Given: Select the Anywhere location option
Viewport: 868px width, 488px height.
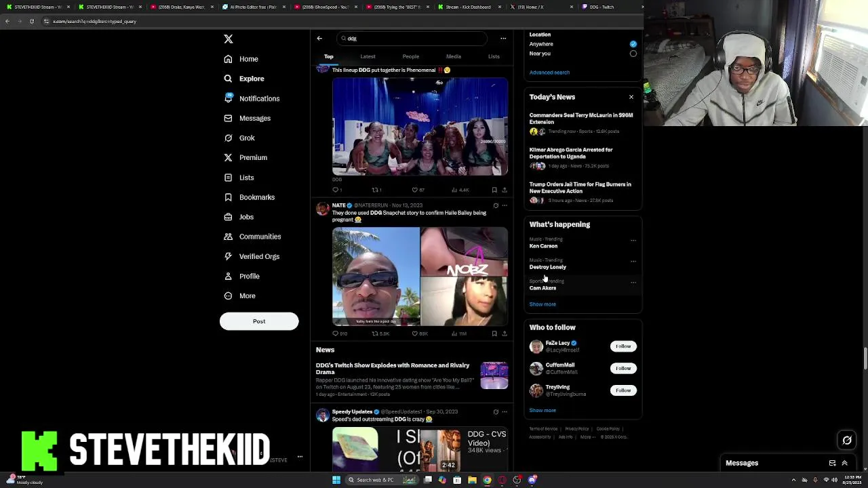Looking at the screenshot, I should coord(633,44).
